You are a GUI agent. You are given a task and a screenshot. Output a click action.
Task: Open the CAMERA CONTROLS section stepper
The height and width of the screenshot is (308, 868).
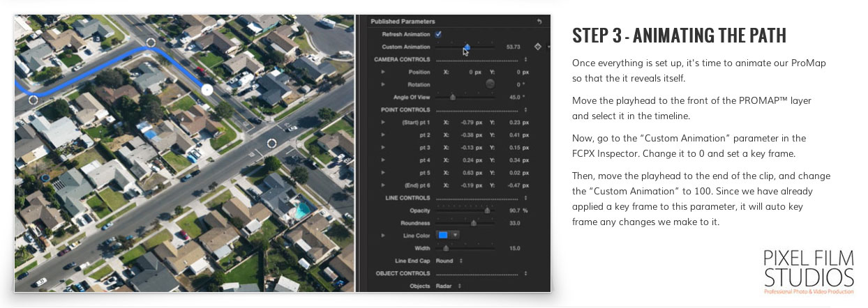(x=525, y=60)
